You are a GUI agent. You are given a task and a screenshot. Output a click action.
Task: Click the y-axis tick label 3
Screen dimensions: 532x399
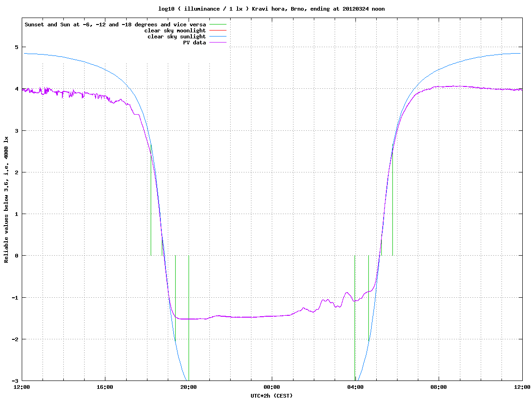coord(17,131)
